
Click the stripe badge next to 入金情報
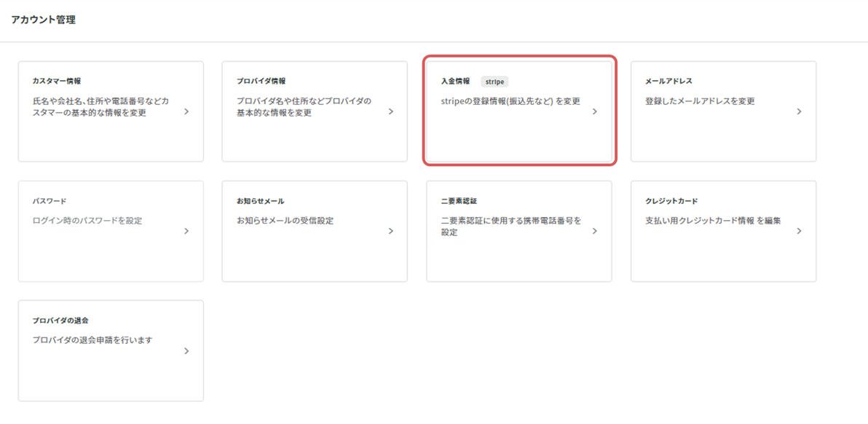tap(494, 82)
